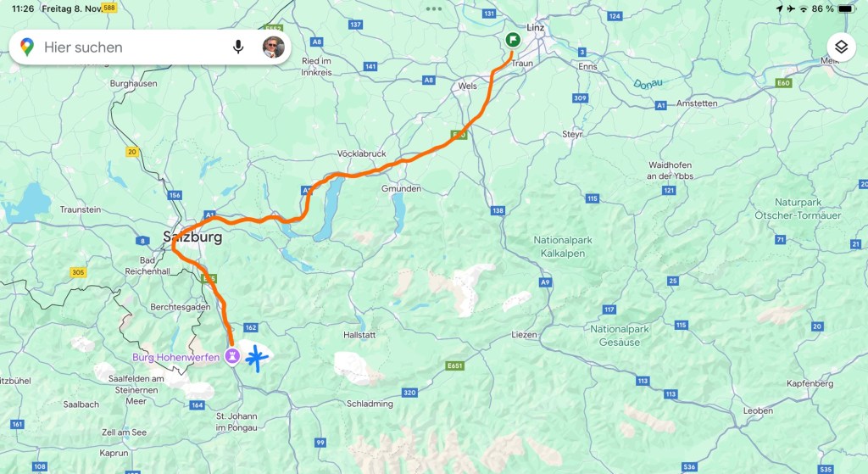The height and width of the screenshot is (474, 868).
Task: Open the user profile avatar
Action: pos(274,47)
